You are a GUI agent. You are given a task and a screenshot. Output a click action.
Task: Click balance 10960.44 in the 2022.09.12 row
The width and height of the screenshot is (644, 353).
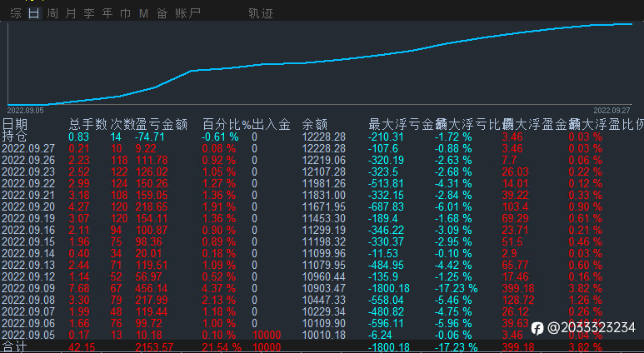(x=323, y=276)
